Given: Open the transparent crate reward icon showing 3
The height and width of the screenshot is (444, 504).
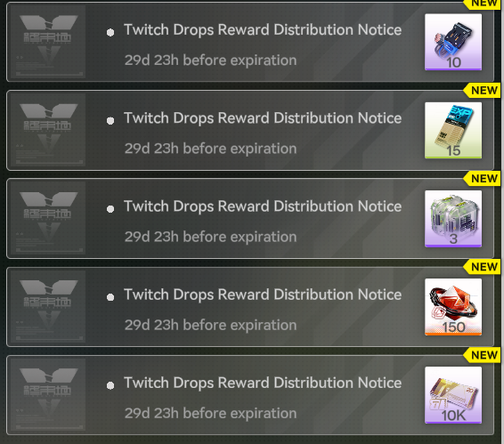Looking at the screenshot, I should coord(453,219).
